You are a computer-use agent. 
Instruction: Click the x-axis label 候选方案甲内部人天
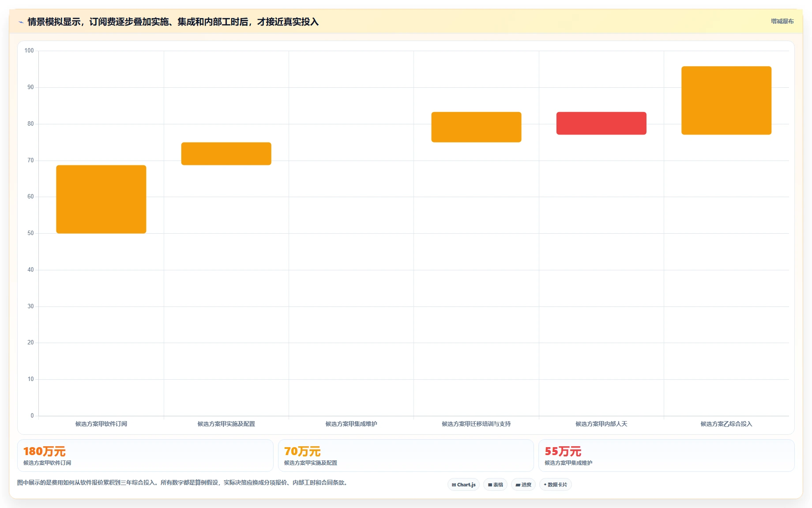pyautogui.click(x=601, y=424)
